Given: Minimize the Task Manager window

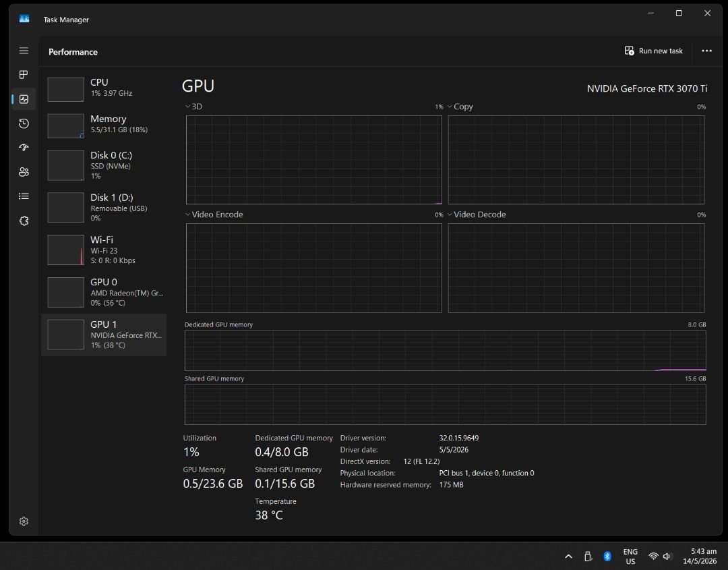Looking at the screenshot, I should 650,13.
